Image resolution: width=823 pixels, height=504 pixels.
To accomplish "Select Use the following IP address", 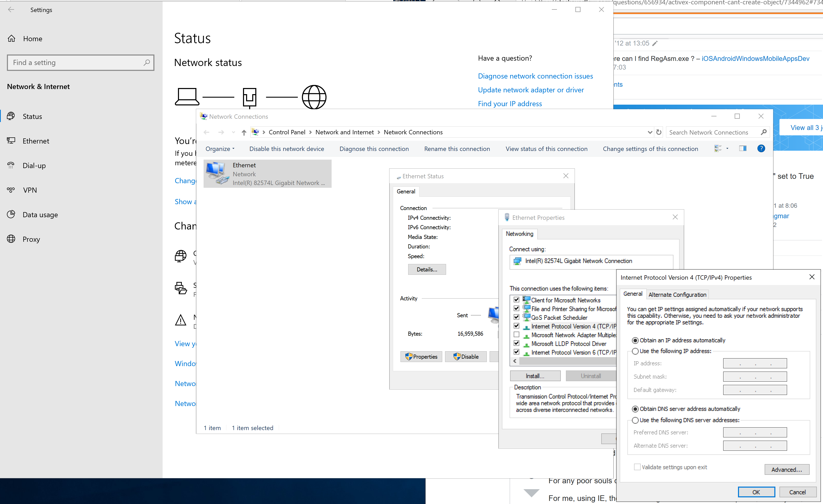I will [x=635, y=351].
